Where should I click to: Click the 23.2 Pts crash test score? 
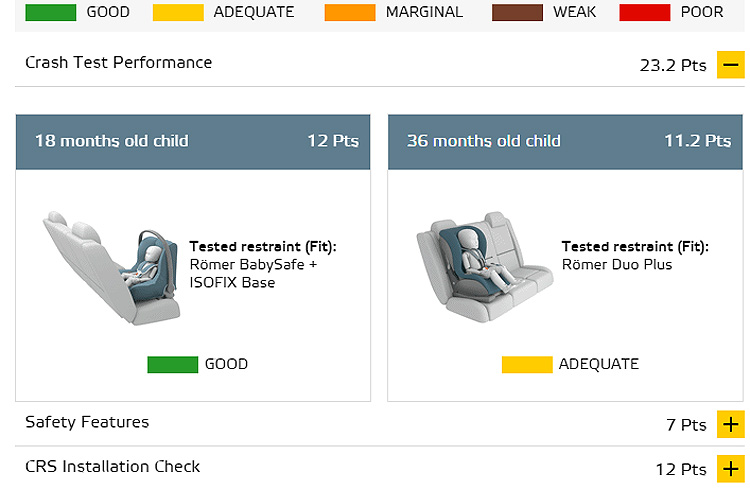[x=673, y=65]
